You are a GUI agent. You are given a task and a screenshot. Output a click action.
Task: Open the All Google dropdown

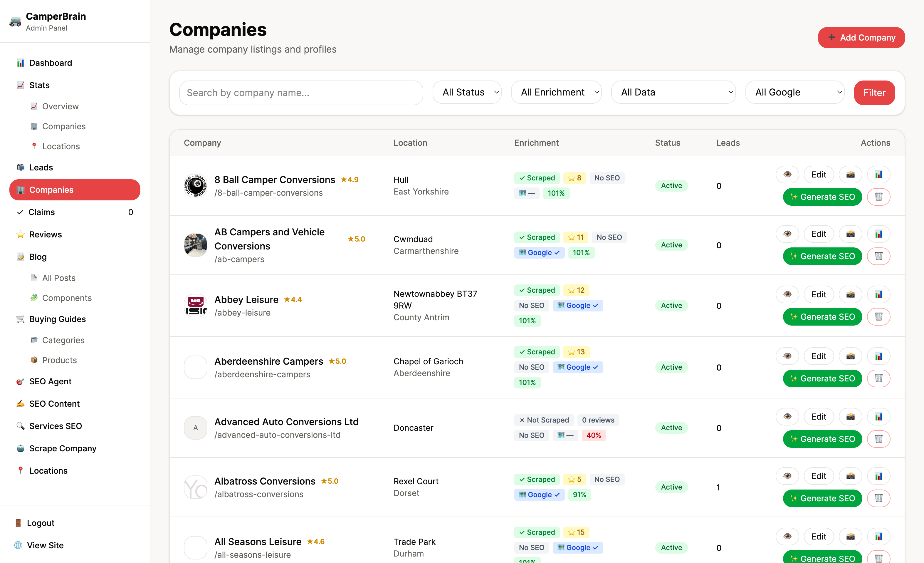(795, 92)
